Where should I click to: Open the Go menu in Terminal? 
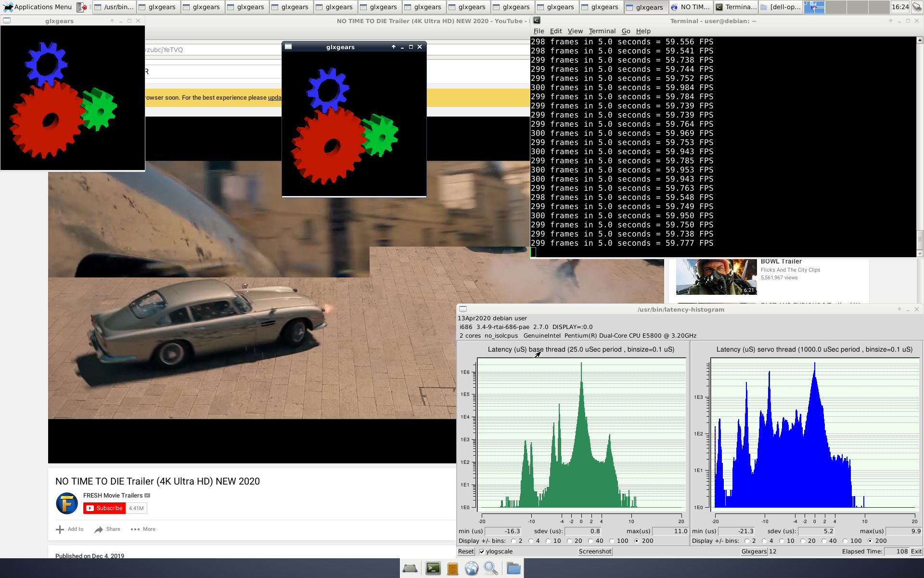[x=626, y=31]
